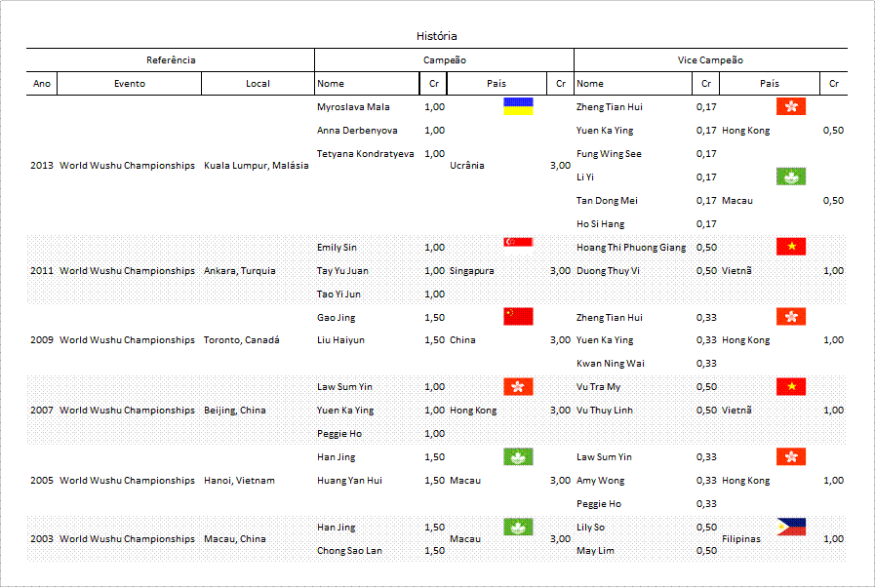
Task: Select champion name Tay Yu Juan
Action: coord(342,271)
